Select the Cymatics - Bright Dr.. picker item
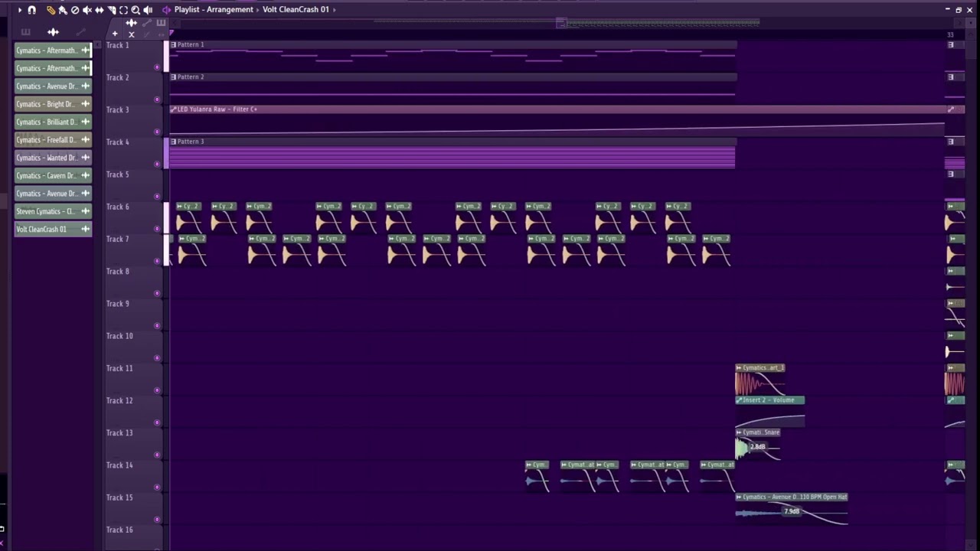Viewport: 980px width, 551px height. (x=53, y=104)
